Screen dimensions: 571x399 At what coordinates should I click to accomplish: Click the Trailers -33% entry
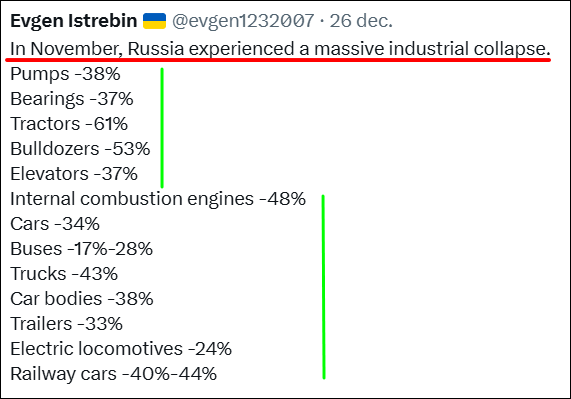(x=67, y=324)
